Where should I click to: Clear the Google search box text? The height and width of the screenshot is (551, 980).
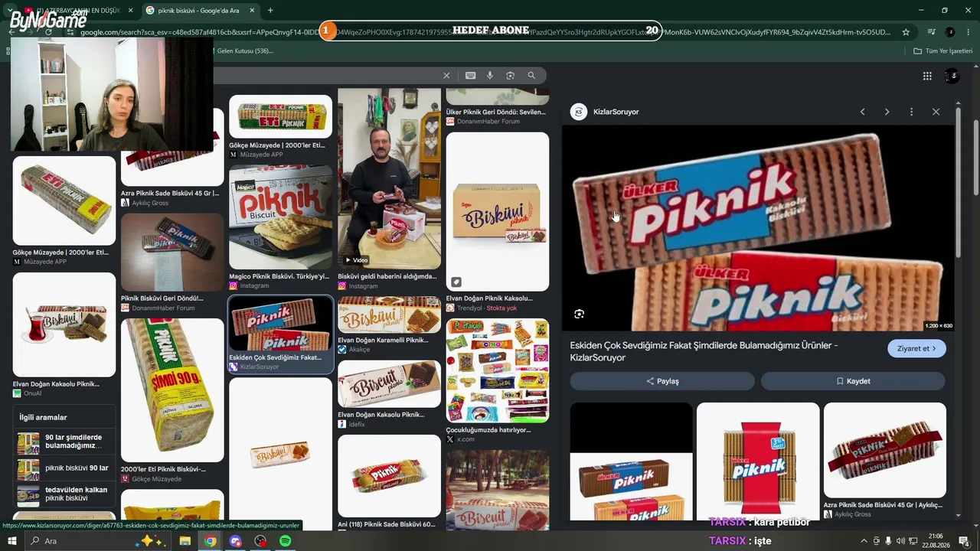point(446,76)
